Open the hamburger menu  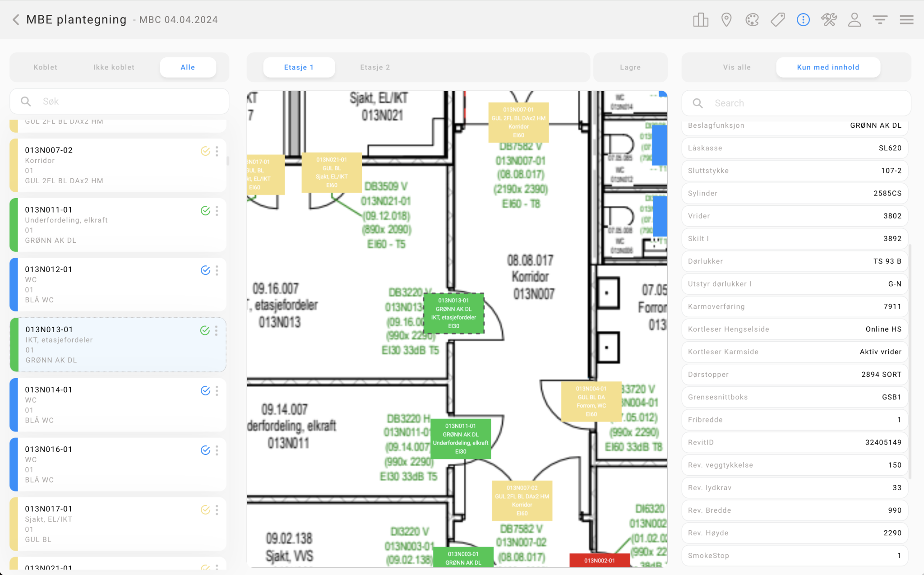tap(906, 19)
